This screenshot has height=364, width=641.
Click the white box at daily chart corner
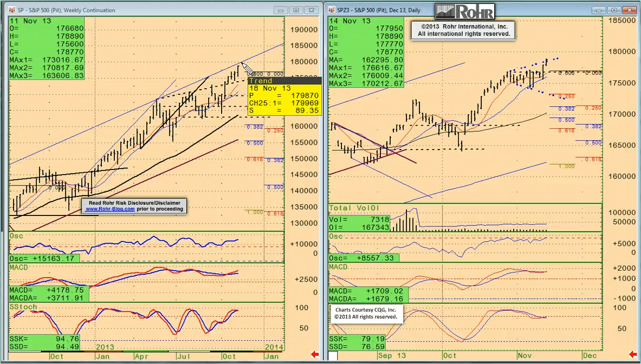(332, 356)
